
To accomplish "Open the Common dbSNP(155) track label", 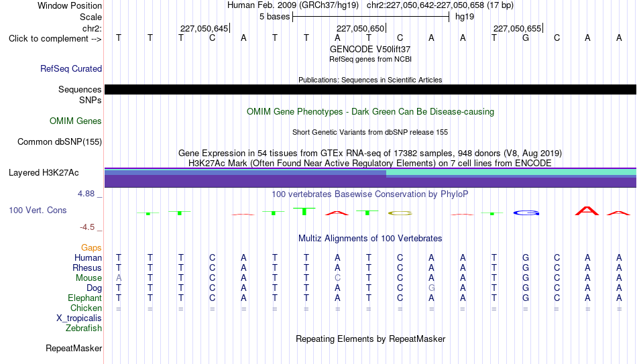I will point(59,142).
